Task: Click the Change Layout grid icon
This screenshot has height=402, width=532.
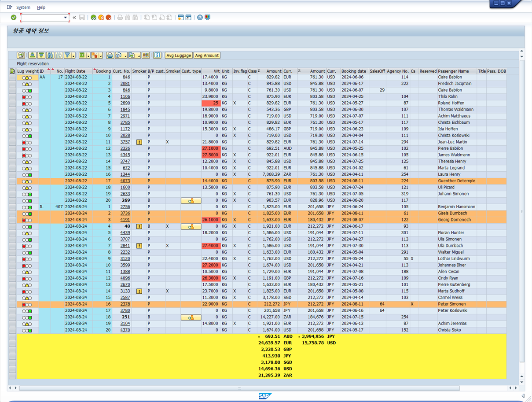Action: [146, 55]
